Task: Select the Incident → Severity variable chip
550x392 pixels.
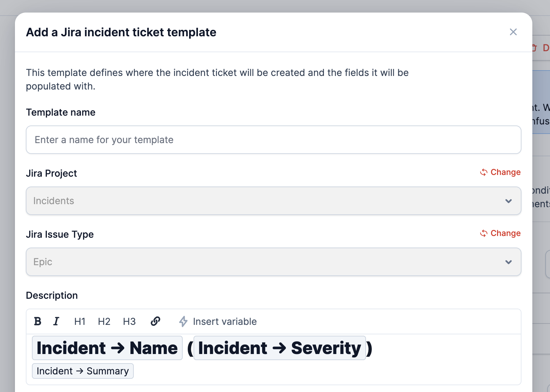Action: (x=280, y=348)
